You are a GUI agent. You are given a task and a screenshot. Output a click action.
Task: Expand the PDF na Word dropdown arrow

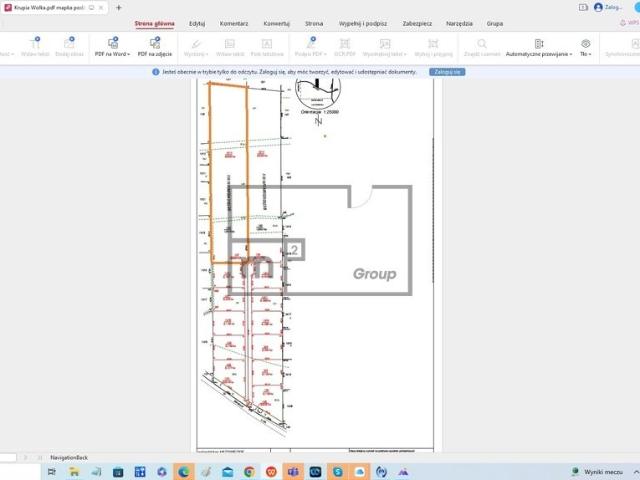tap(127, 55)
